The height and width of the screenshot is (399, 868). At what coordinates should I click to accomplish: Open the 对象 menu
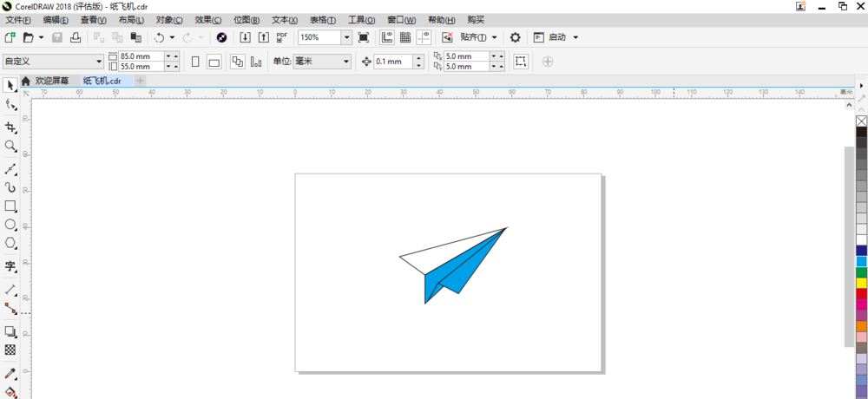[169, 21]
